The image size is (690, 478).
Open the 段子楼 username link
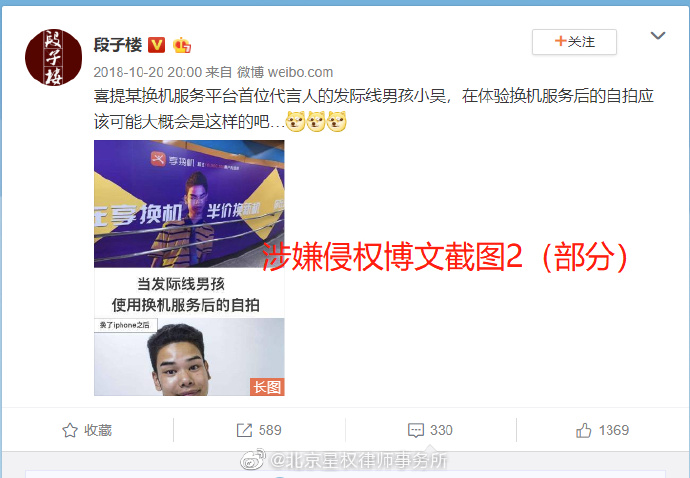point(118,45)
